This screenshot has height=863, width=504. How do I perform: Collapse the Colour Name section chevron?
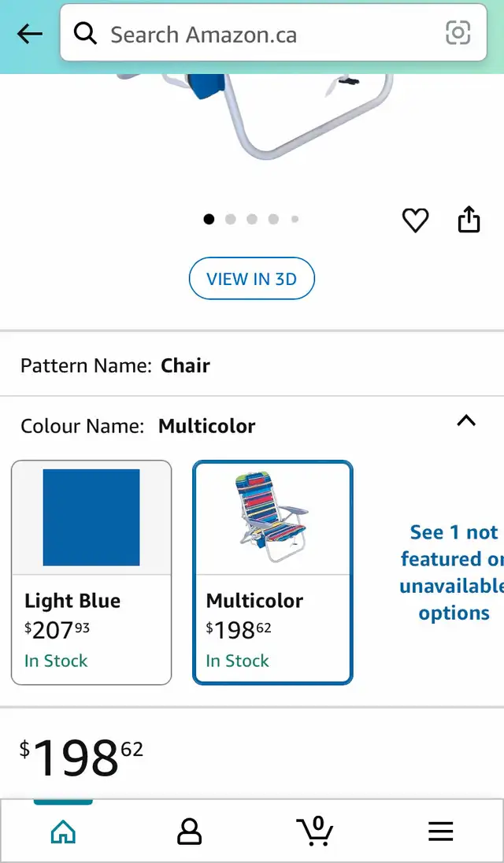(466, 421)
